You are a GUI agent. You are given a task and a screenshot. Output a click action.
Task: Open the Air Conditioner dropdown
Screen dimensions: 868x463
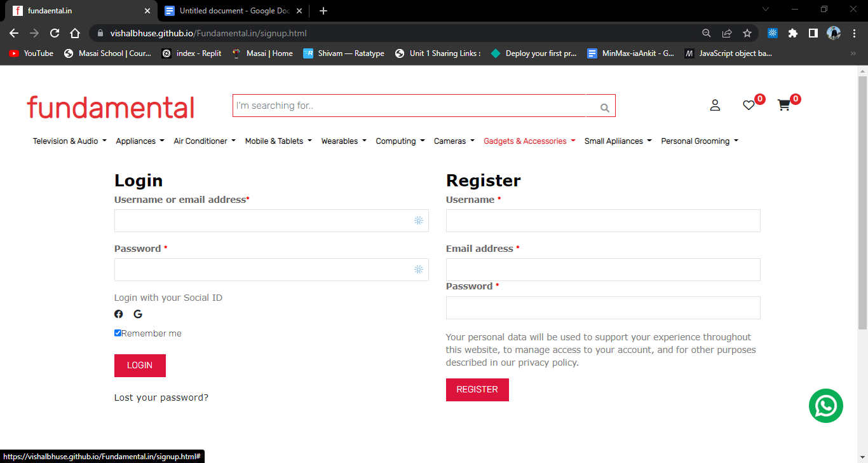point(205,141)
